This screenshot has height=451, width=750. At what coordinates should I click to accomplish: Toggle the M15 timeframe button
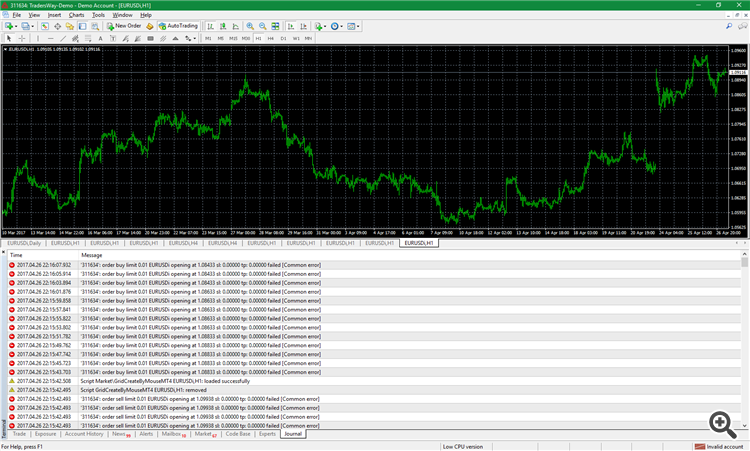[233, 38]
